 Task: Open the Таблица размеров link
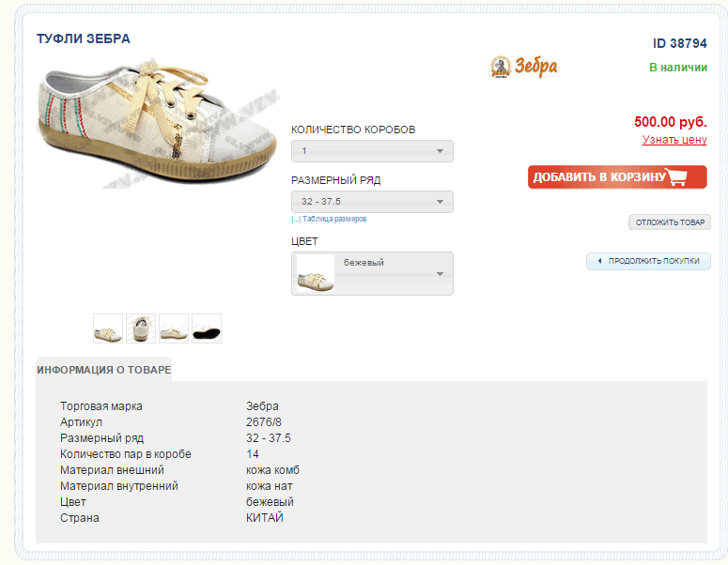click(x=334, y=219)
